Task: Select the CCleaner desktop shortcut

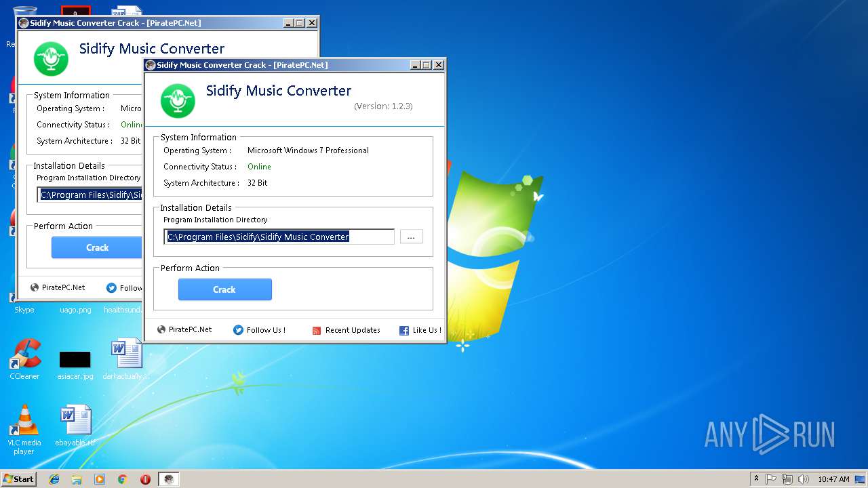Action: point(24,360)
